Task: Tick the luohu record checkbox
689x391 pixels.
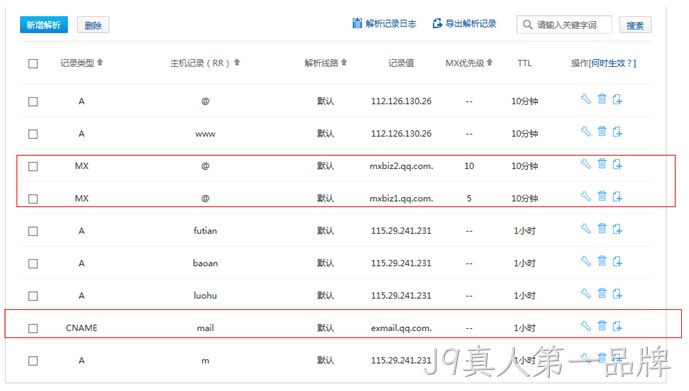Action: click(33, 296)
